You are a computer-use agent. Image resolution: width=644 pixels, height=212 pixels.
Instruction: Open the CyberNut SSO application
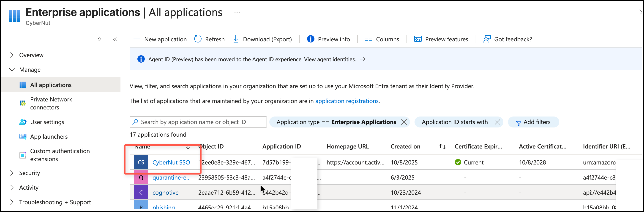point(171,162)
